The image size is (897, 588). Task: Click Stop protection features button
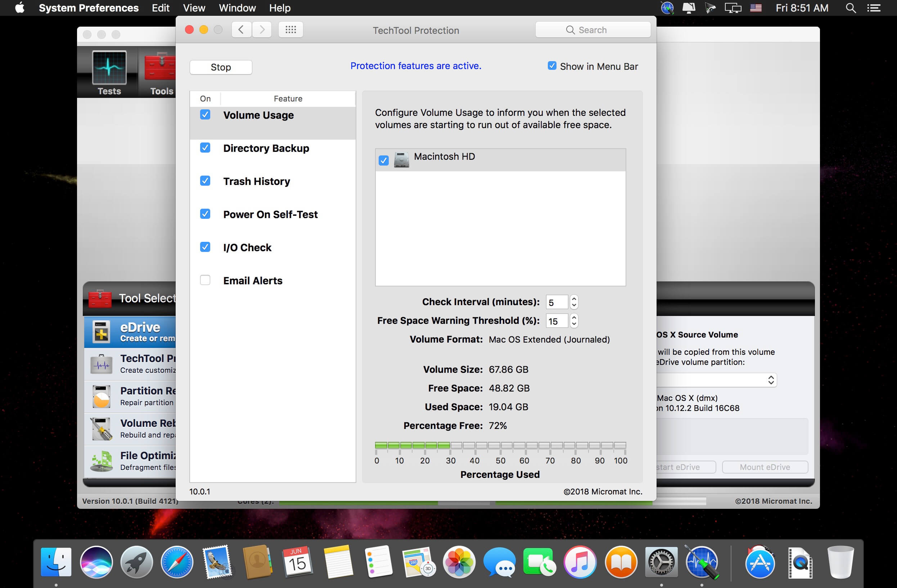tap(221, 66)
